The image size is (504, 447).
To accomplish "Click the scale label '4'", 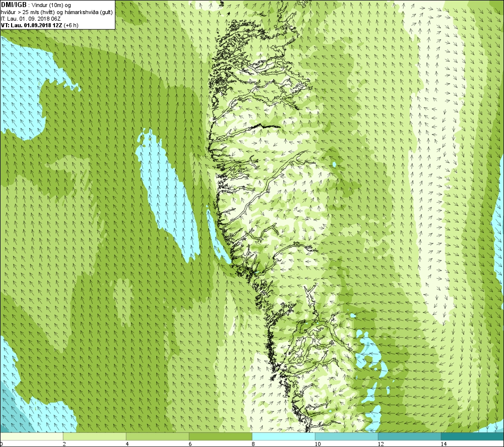I will (128, 444).
